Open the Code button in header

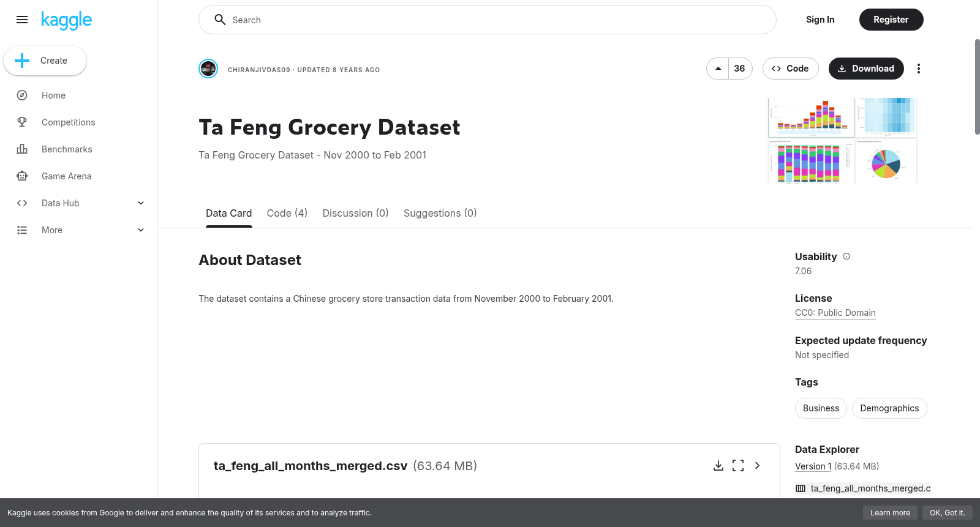tap(790, 69)
